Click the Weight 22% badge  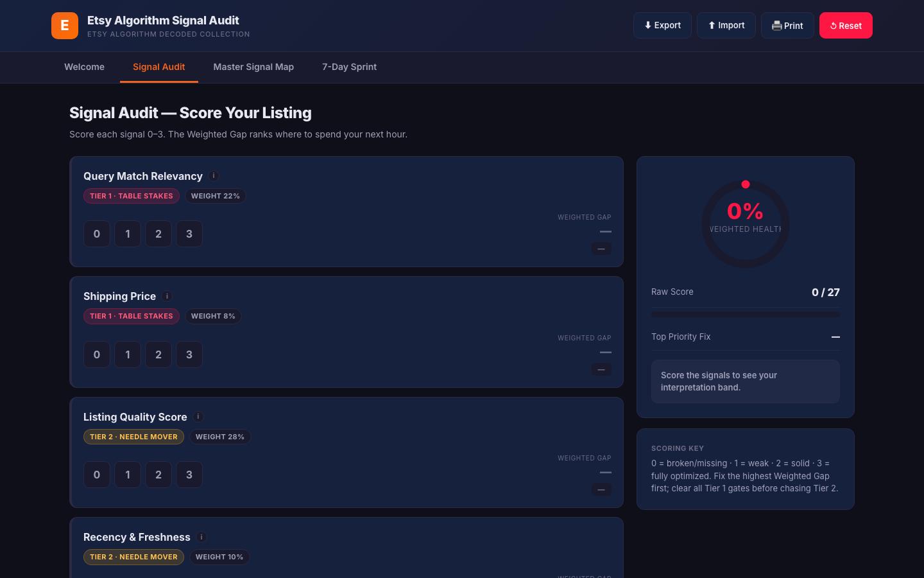pos(216,196)
